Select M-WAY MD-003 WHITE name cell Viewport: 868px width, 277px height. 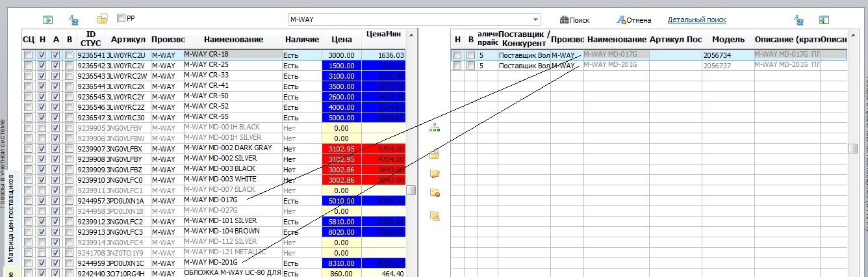point(233,180)
